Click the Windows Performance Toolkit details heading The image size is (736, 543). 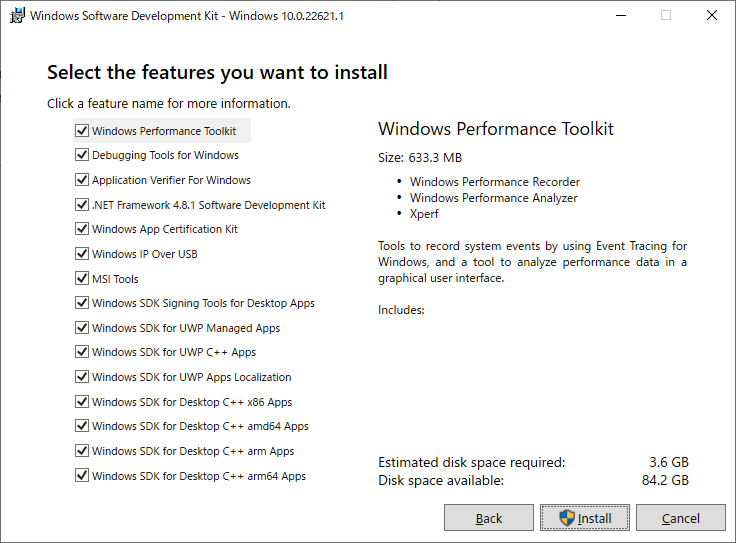[x=496, y=129]
